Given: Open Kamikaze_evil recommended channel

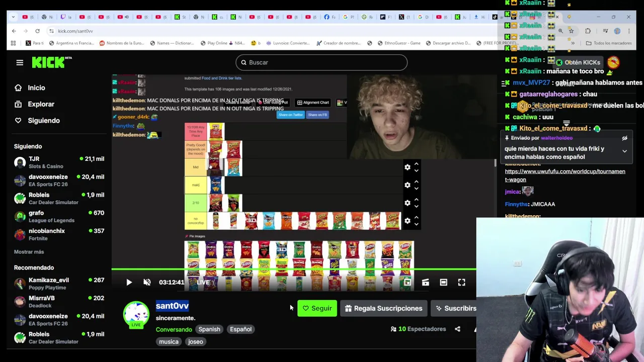Looking at the screenshot, I should click(59, 284).
